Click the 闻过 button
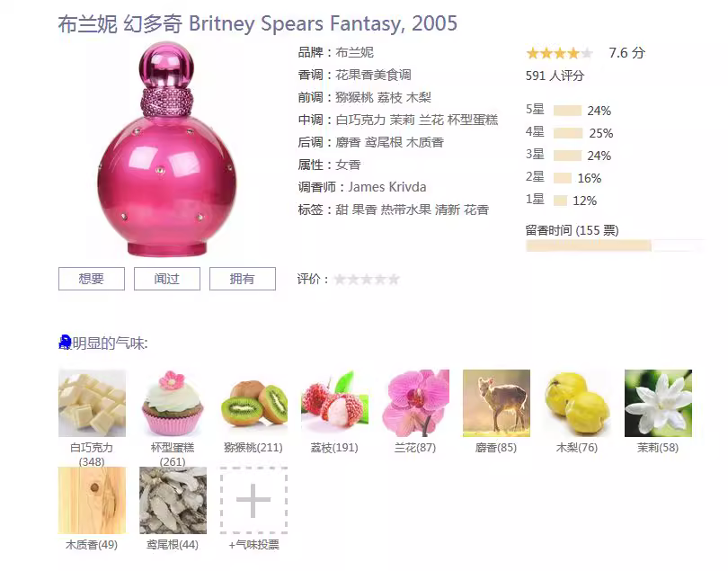This screenshot has height=571, width=728. (x=167, y=279)
